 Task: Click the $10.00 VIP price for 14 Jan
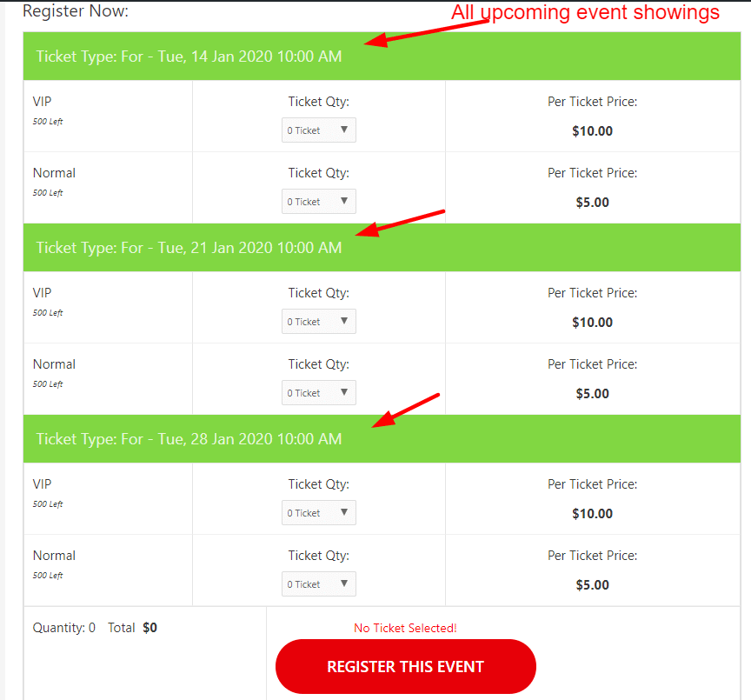point(593,130)
